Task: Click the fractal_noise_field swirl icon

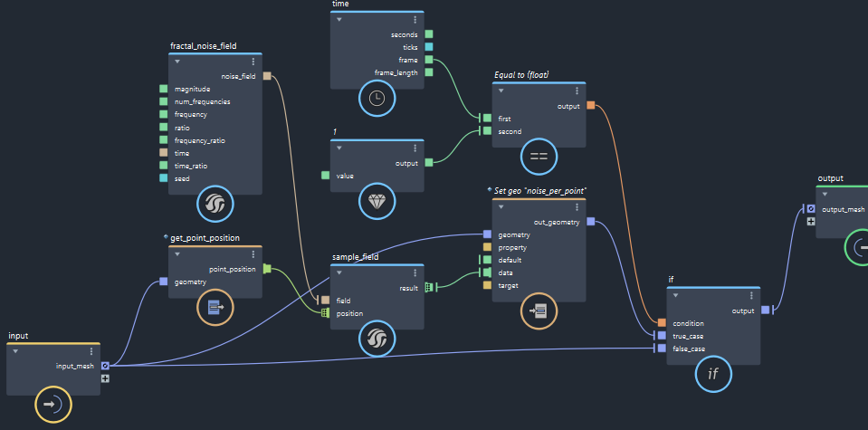Action: coord(215,205)
